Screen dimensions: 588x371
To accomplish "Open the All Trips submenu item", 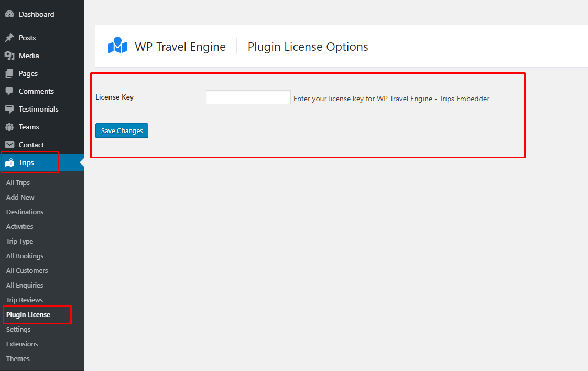I will tap(18, 182).
